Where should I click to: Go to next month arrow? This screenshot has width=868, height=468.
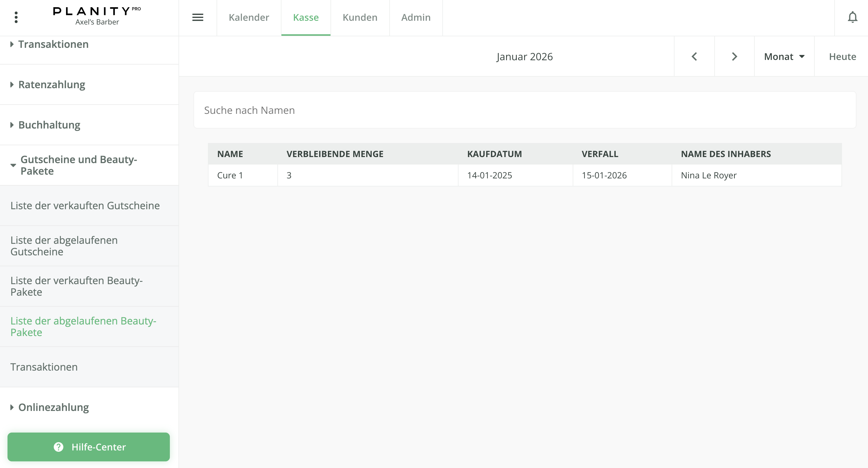pyautogui.click(x=734, y=56)
